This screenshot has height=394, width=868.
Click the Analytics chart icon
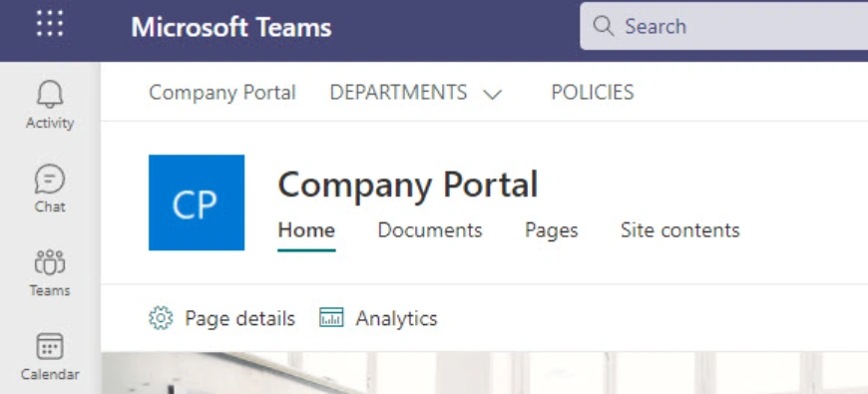click(331, 317)
